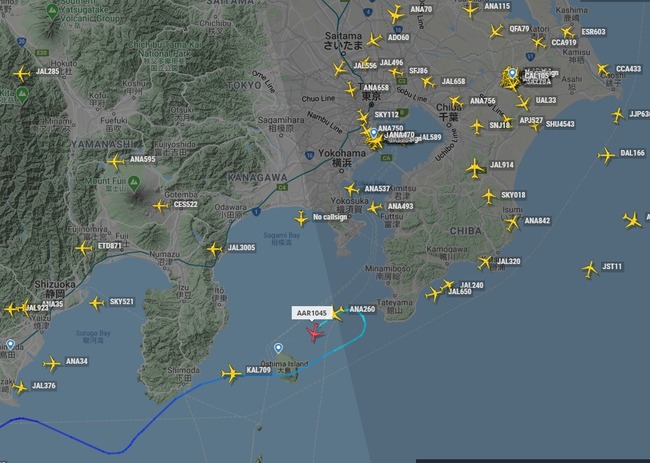
Task: Click the JAL376 aircraft icon
Action: [x=19, y=388]
